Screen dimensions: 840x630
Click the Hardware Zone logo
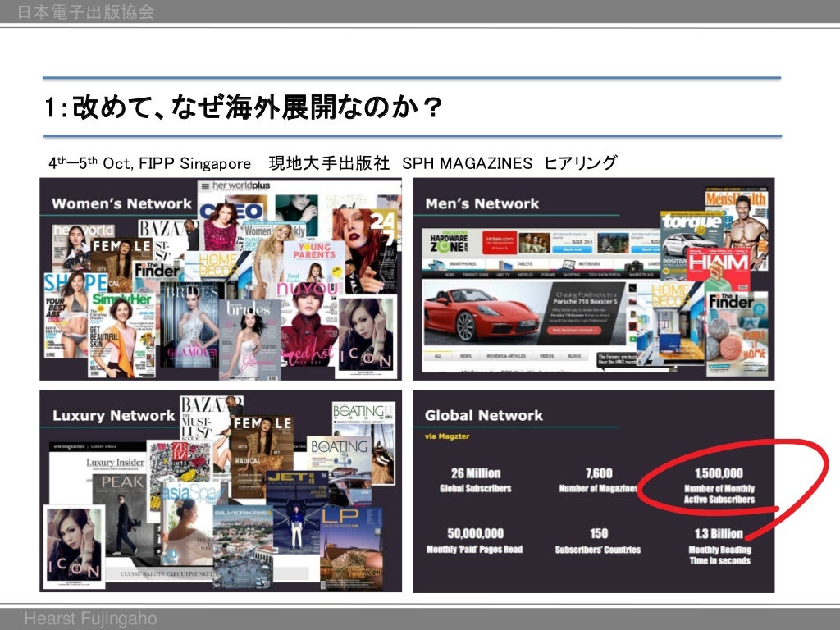point(449,243)
